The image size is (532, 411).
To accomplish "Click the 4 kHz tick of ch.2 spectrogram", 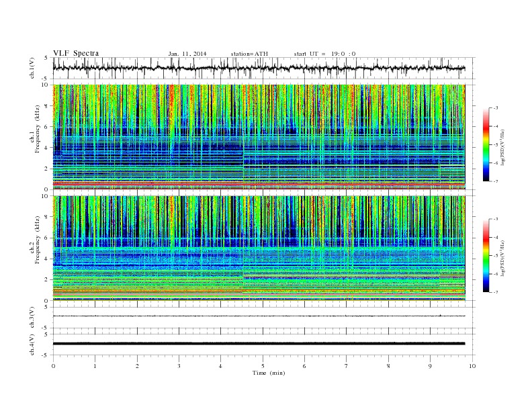I will [47, 259].
